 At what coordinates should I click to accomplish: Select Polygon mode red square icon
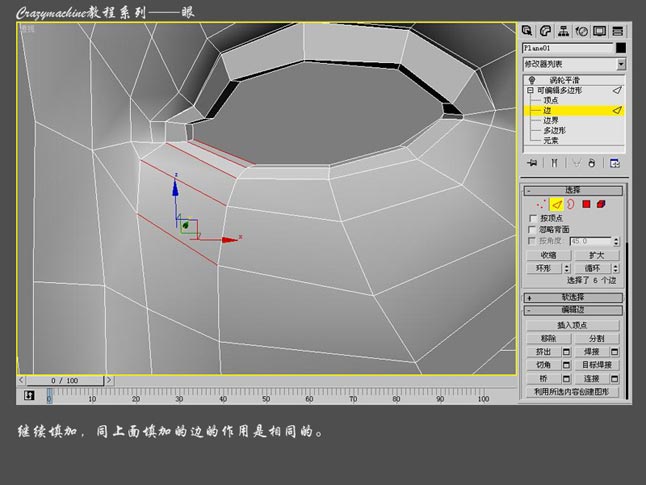586,204
